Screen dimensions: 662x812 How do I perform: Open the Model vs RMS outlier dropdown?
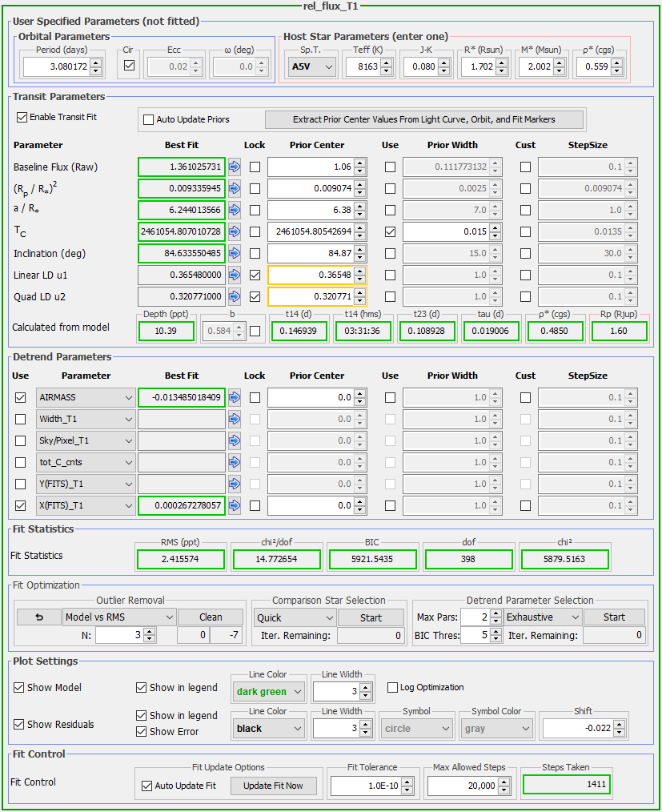119,617
